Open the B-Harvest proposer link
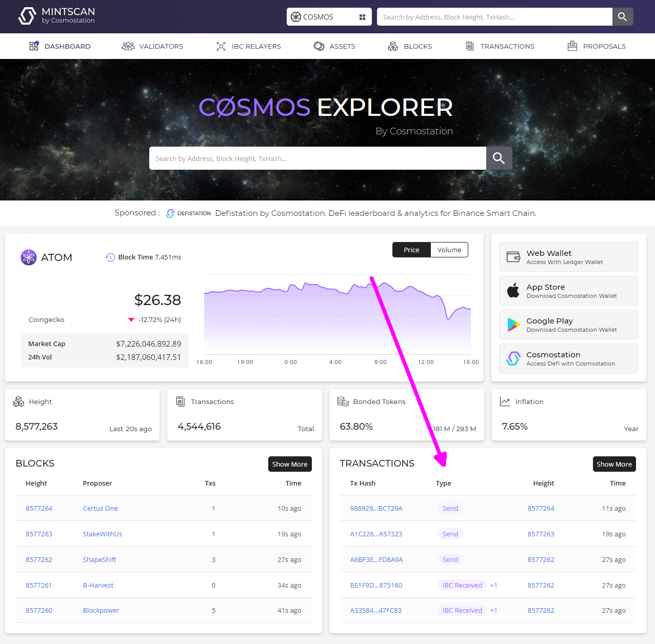 click(x=98, y=585)
